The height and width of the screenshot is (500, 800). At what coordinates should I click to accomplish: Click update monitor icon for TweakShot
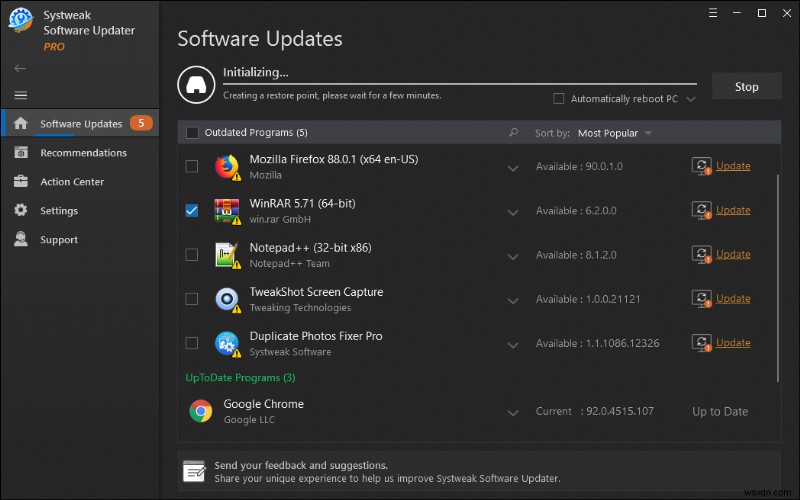click(x=702, y=298)
